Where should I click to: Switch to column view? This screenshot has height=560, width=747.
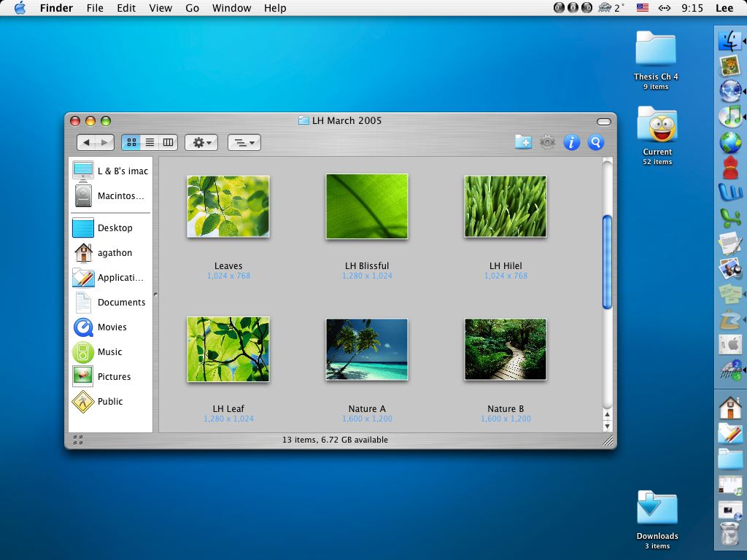pos(168,142)
